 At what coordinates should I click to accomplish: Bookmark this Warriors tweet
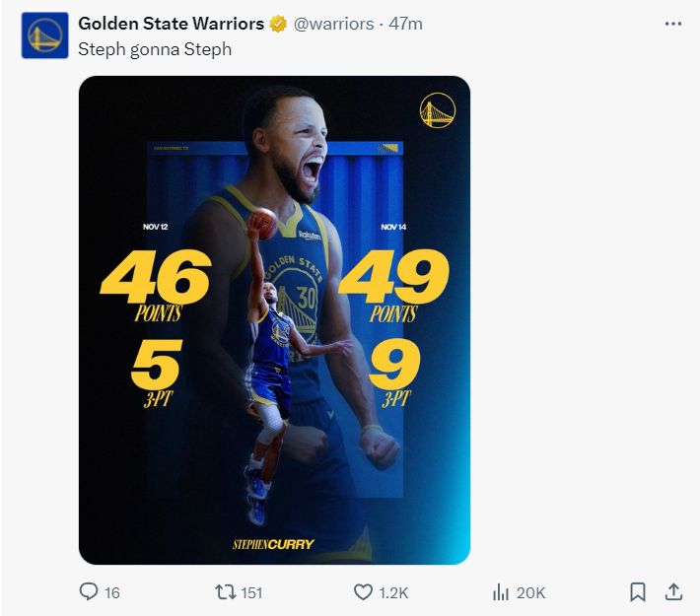pos(638,591)
